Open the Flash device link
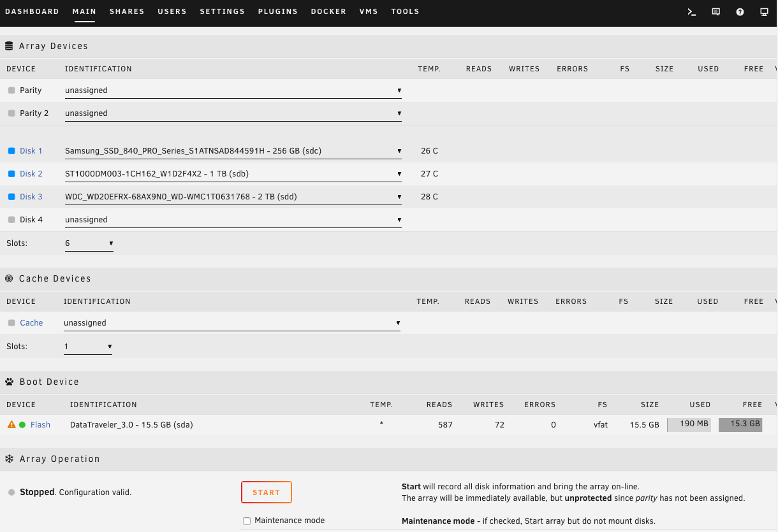778x532 pixels. pos(40,424)
